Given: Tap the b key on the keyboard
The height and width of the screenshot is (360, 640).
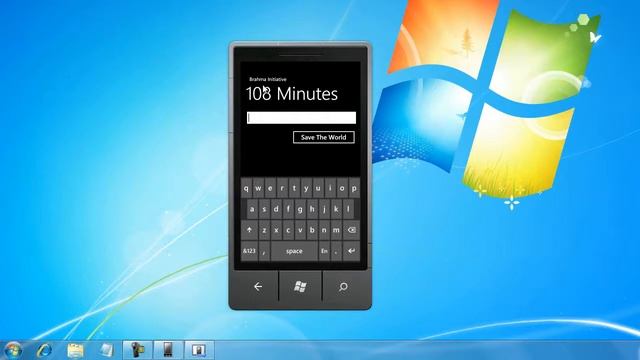Looking at the screenshot, I should click(x=312, y=230).
